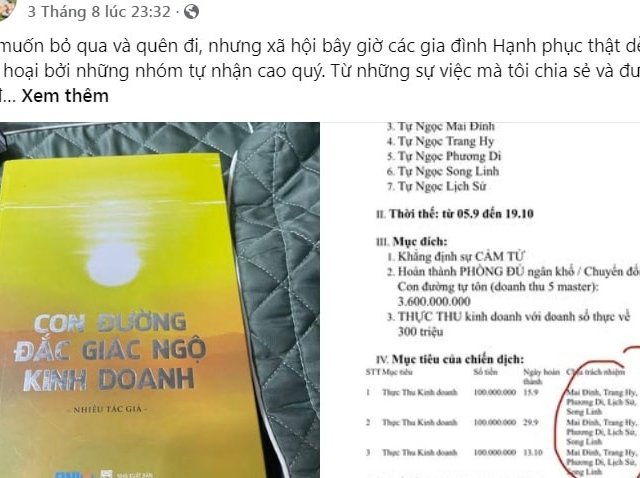
Task: Click the Nhiều Tác Giả subtitle on the cover
Action: (111, 409)
